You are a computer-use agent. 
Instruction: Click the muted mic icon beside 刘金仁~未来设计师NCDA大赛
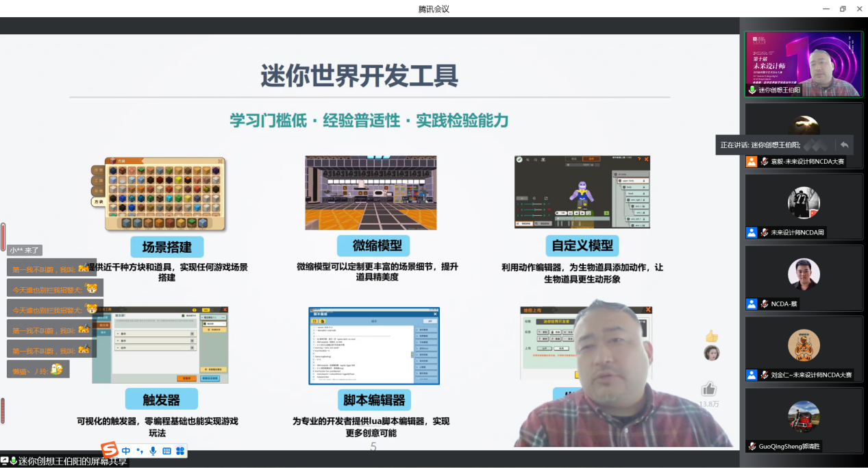pos(764,375)
